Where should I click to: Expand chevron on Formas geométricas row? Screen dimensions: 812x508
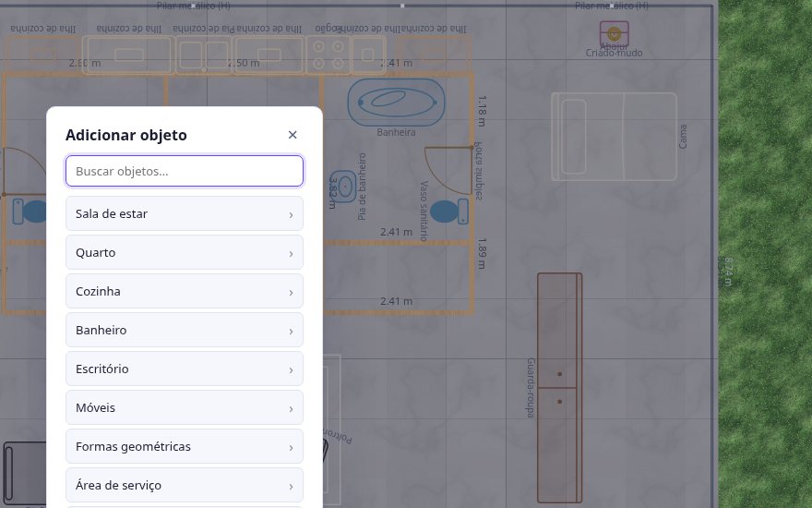pyautogui.click(x=291, y=448)
